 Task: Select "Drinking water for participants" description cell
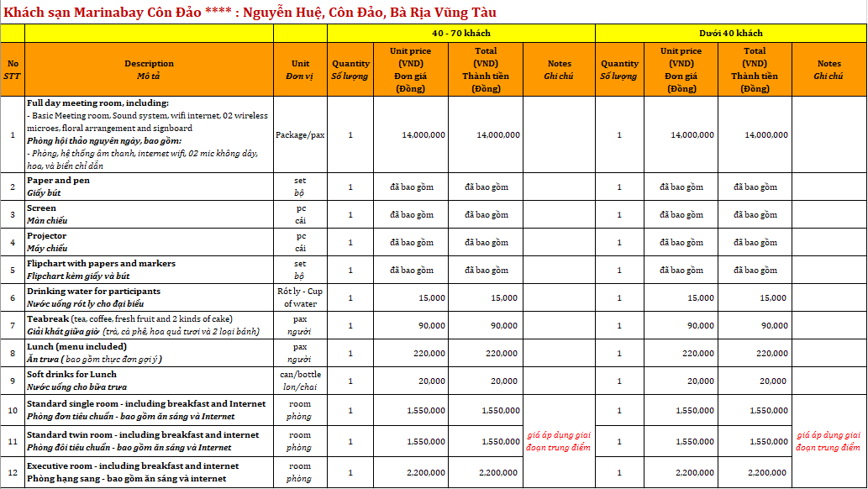149,297
